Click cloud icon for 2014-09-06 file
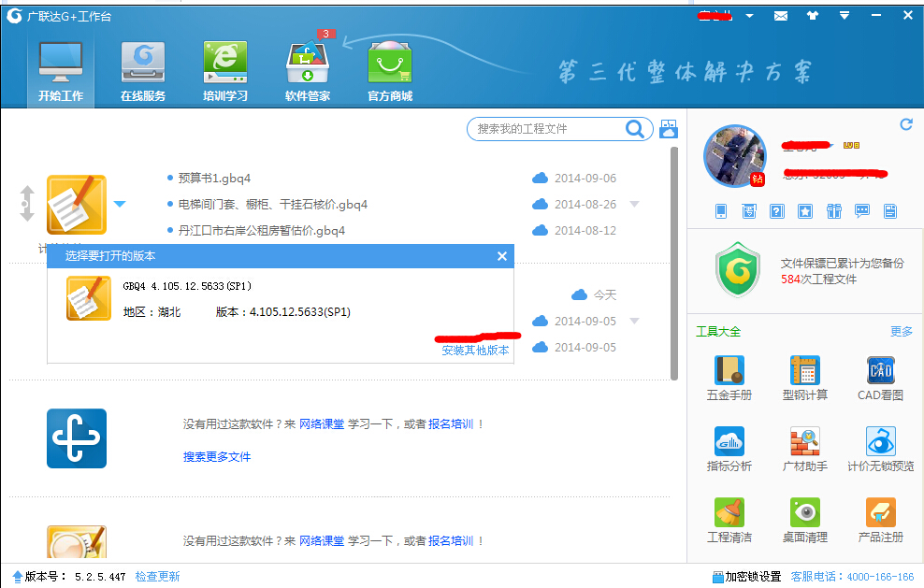 [x=540, y=178]
